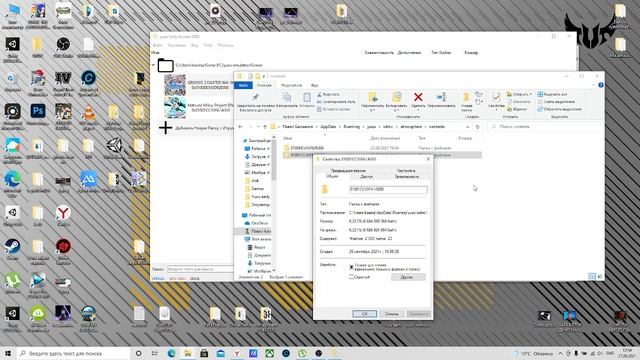Click the yuzu filter text field
The image size is (640, 360).
200,269
